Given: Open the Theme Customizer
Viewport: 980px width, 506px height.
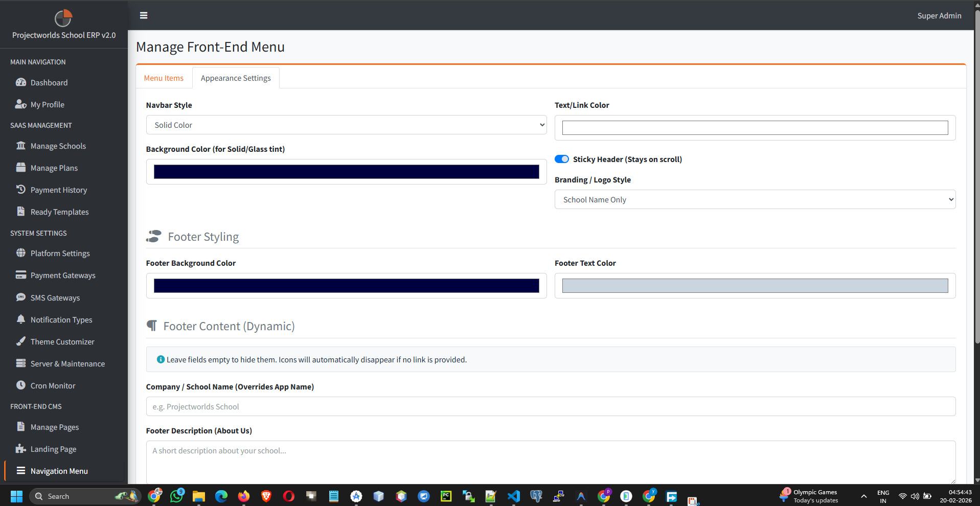Looking at the screenshot, I should tap(62, 341).
